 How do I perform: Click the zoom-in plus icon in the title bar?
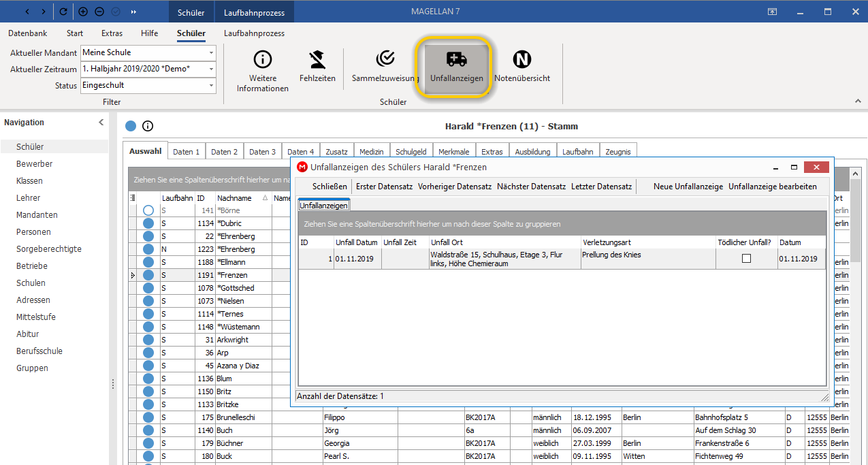[x=83, y=12]
